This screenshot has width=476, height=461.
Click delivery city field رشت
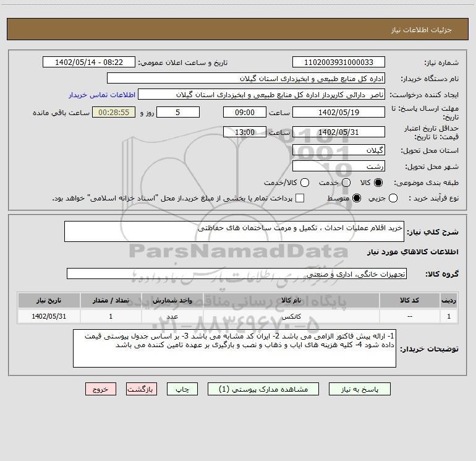[339, 166]
